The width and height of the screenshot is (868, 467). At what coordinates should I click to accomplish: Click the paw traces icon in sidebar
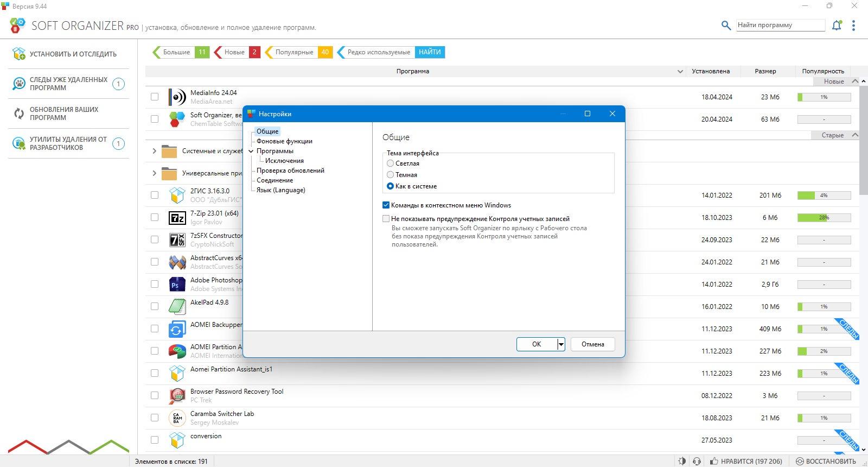(19, 84)
